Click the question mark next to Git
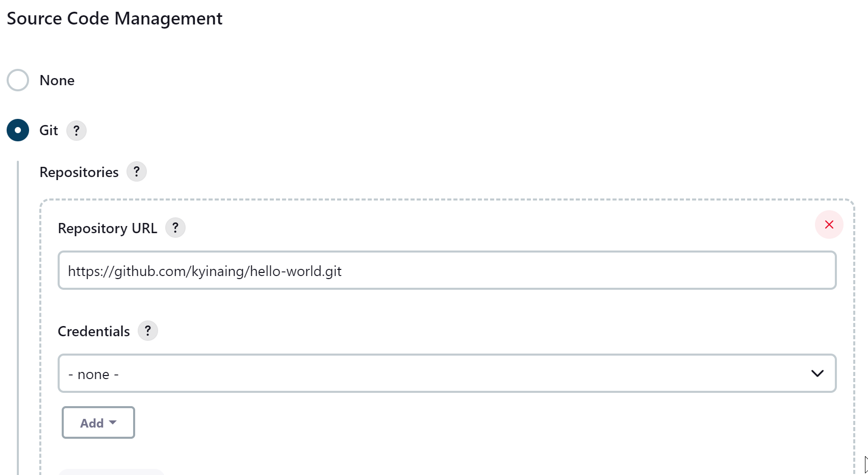868x475 pixels. pyautogui.click(x=76, y=130)
